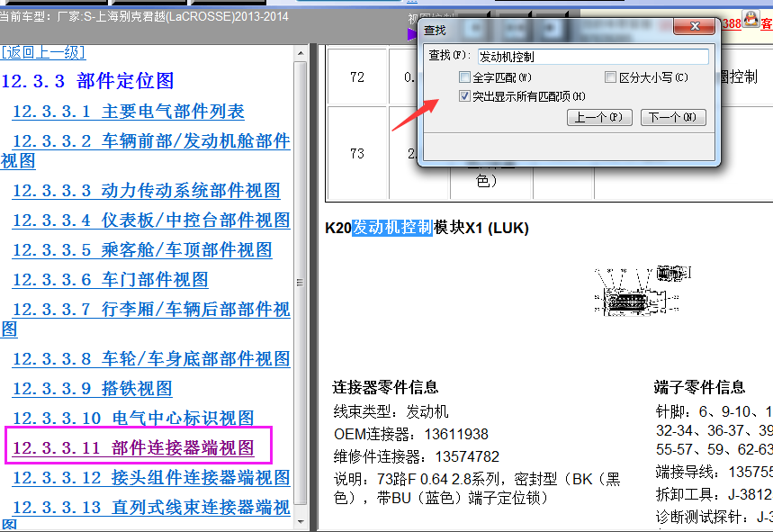Open 12.3.3.3 动力传动系统部件视图
The height and width of the screenshot is (532, 773).
(x=146, y=190)
